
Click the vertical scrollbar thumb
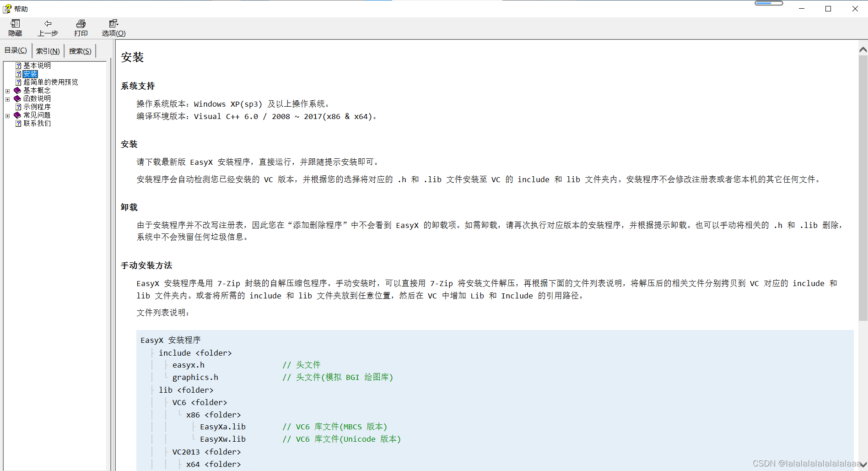(x=863, y=188)
